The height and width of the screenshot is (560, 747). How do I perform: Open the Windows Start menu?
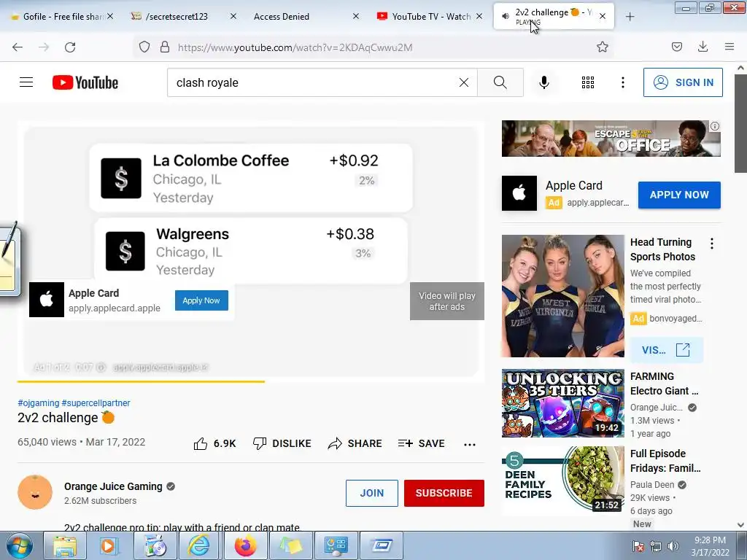pyautogui.click(x=20, y=545)
